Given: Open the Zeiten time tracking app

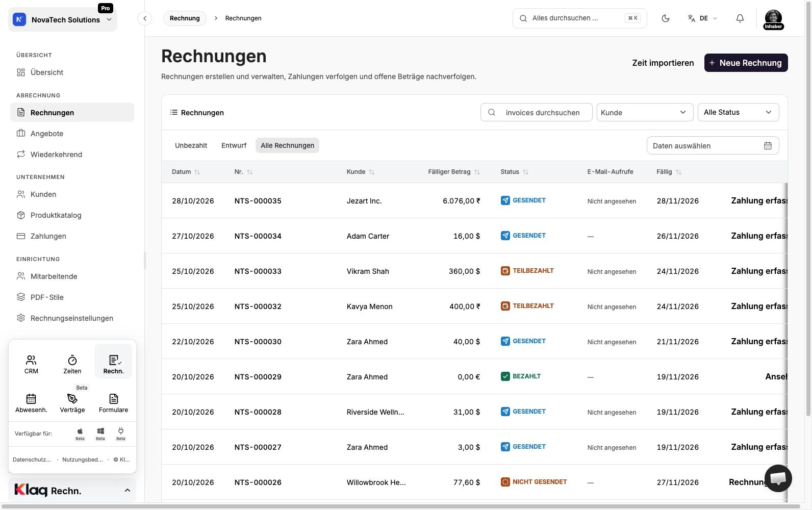Looking at the screenshot, I should pyautogui.click(x=72, y=364).
